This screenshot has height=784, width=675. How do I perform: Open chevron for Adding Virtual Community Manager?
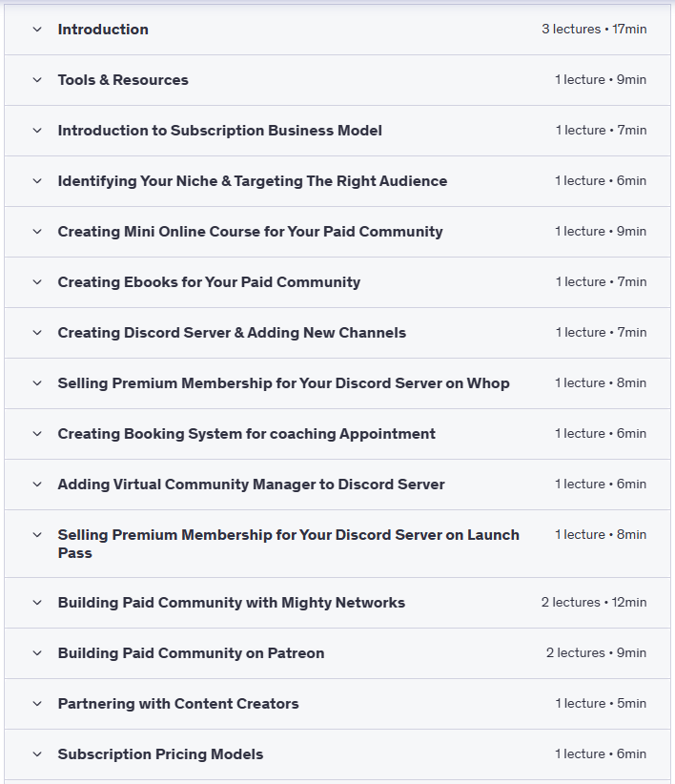click(37, 485)
